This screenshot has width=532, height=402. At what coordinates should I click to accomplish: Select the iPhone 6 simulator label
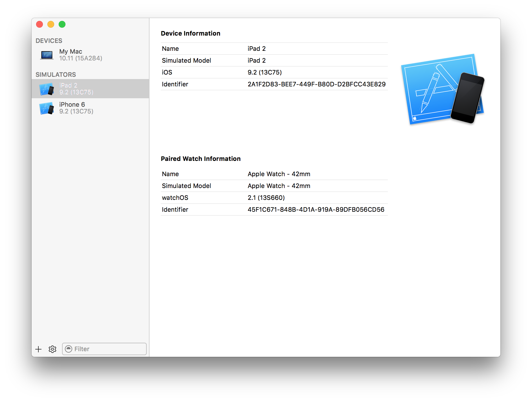click(x=72, y=105)
